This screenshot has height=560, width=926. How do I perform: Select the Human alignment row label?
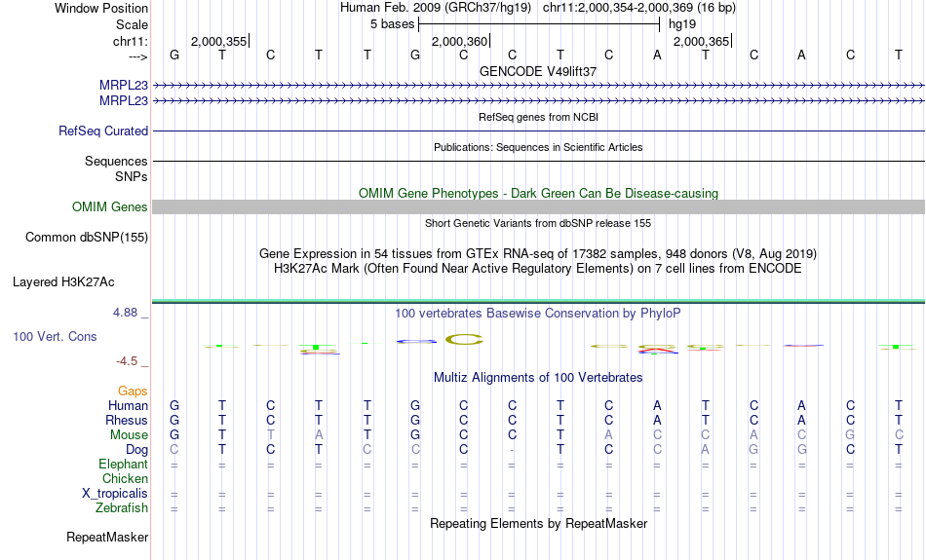coord(128,405)
